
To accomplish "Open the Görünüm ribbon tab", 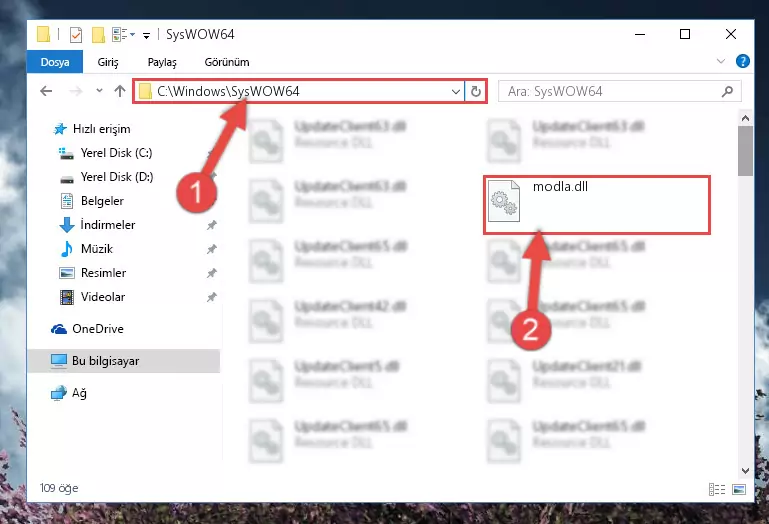I will pos(227,62).
